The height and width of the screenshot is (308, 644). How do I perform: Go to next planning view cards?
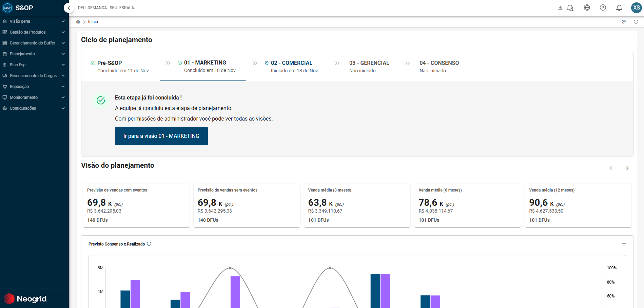[x=627, y=168]
